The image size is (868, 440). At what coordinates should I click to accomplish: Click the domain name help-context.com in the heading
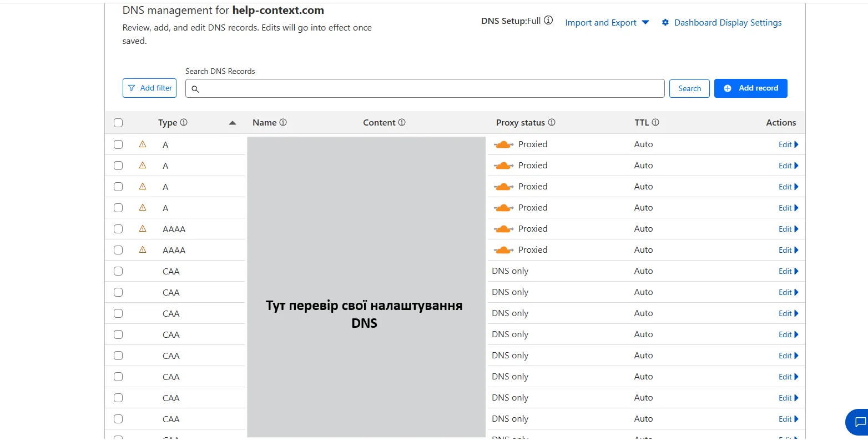(278, 11)
